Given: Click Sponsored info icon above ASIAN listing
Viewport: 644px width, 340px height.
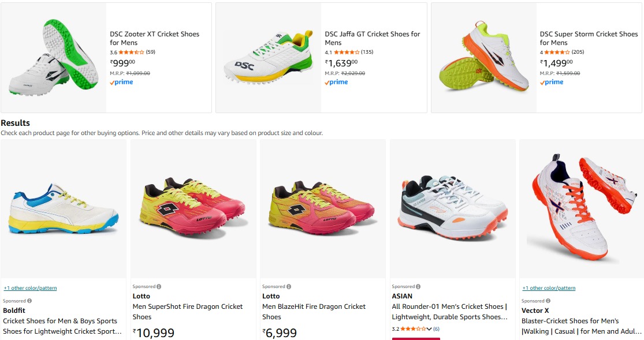Looking at the screenshot, I should [x=418, y=286].
